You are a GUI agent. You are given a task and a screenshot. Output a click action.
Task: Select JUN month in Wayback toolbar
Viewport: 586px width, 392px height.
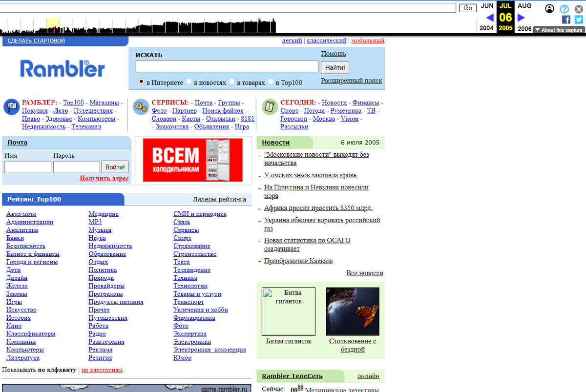click(x=487, y=6)
